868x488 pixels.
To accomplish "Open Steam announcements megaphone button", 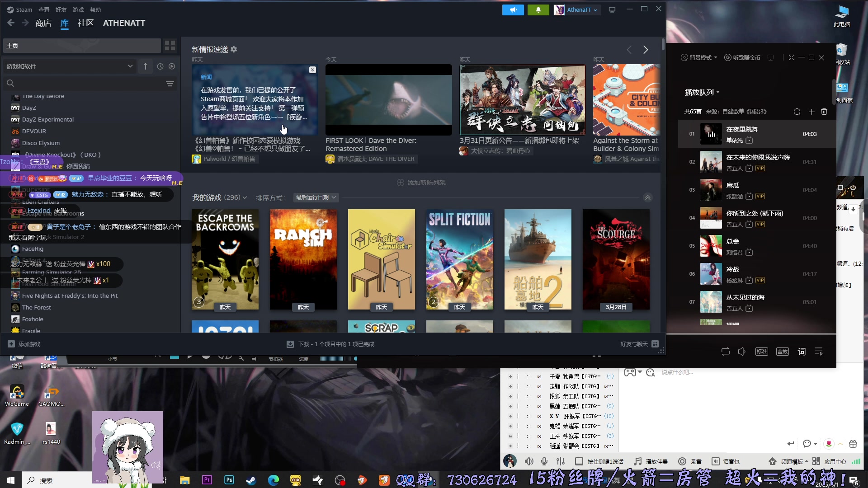I will [x=513, y=9].
